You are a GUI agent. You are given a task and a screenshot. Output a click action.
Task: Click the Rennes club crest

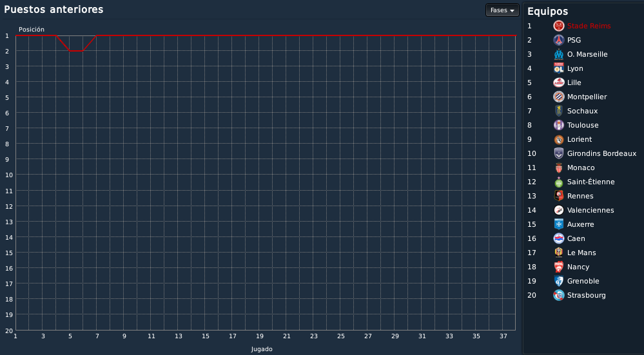click(558, 196)
